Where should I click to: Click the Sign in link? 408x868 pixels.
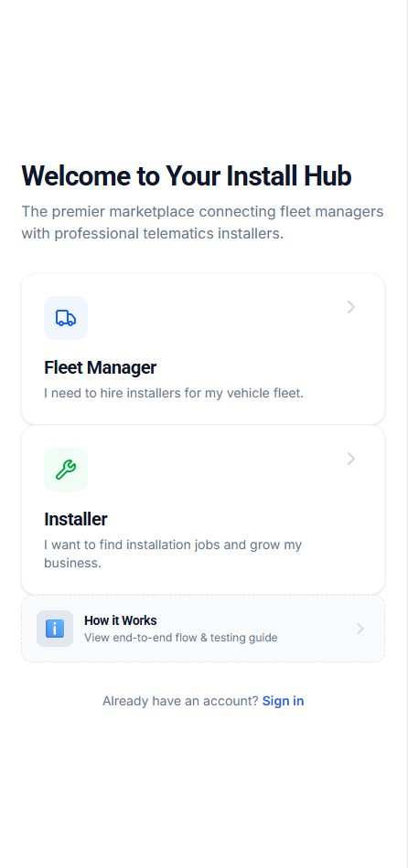[283, 701]
